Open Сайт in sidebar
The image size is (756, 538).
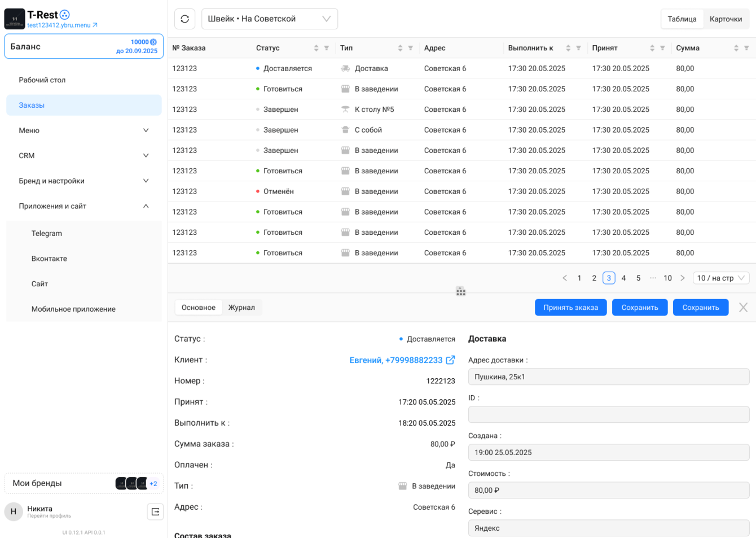point(84,284)
